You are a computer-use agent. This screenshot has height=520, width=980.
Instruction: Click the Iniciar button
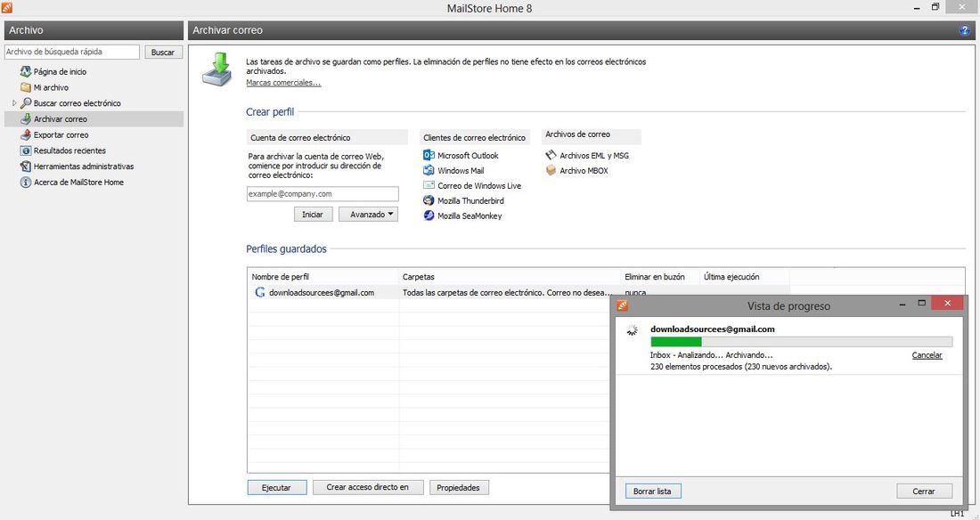[313, 215]
